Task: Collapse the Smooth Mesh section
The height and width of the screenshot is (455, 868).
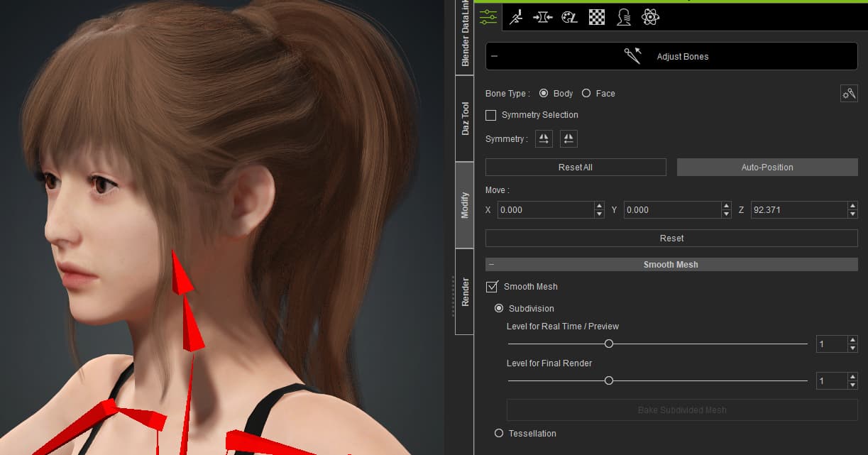Action: coord(491,264)
